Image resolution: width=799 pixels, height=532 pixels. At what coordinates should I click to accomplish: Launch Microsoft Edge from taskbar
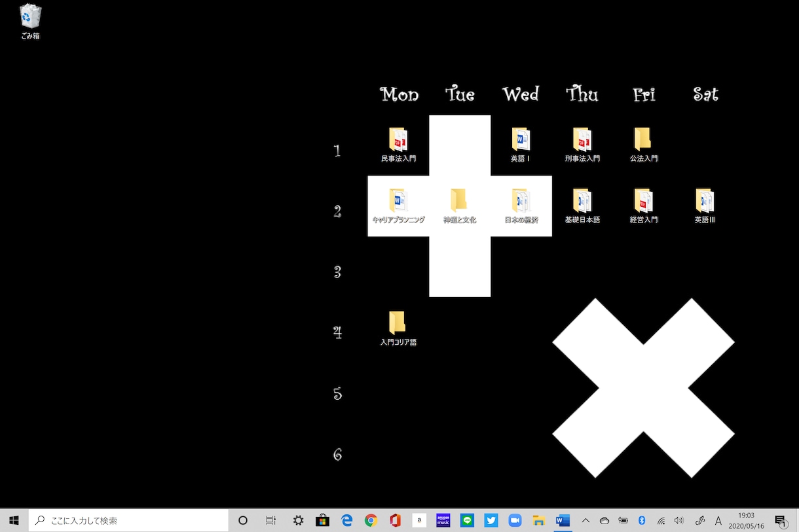pos(346,520)
